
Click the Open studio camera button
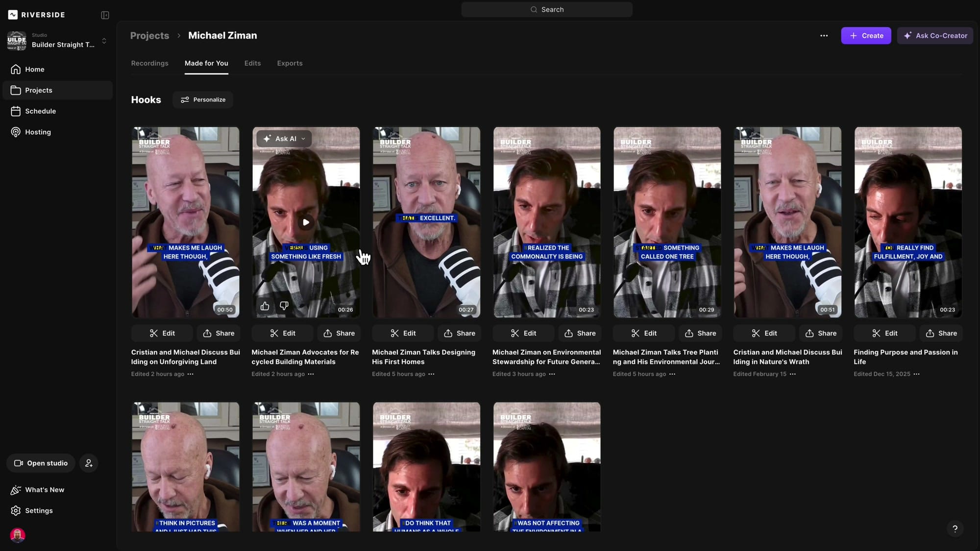pyautogui.click(x=41, y=463)
